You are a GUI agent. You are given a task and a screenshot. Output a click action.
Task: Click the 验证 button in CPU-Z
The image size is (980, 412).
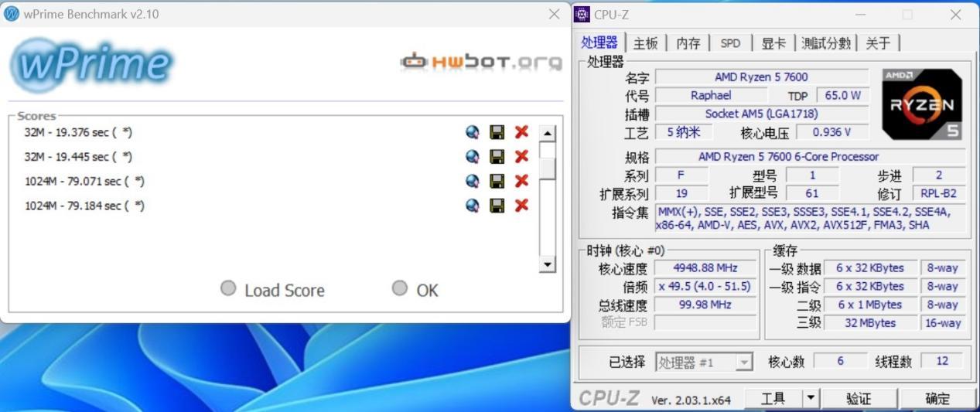point(859,398)
